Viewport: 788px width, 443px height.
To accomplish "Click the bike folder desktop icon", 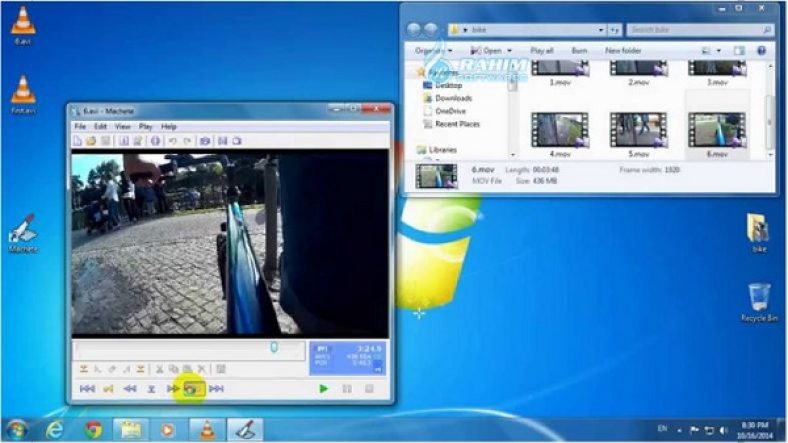I will 759,233.
